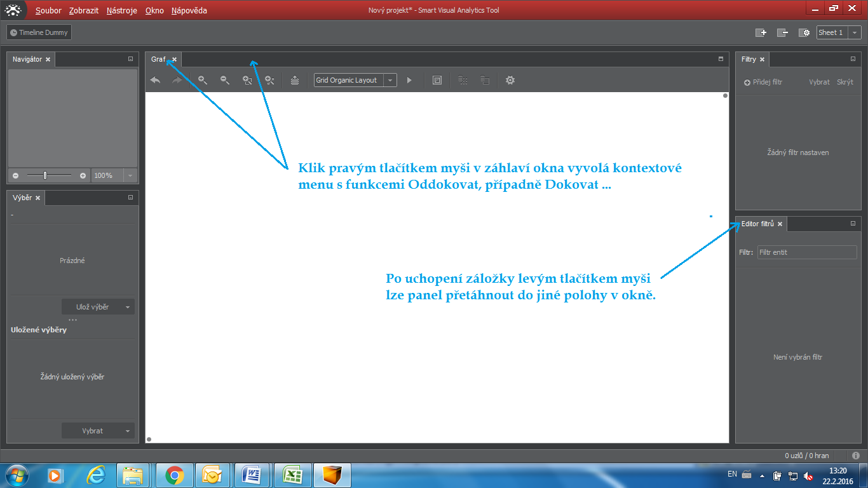Open the sheet settings icon beside Sheet 1
Image resolution: width=868 pixels, height=488 pixels.
[x=804, y=32]
